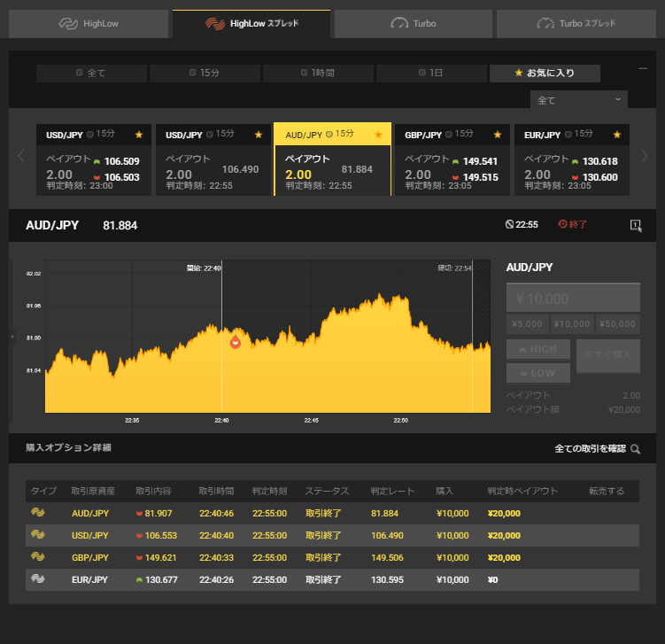The height and width of the screenshot is (644, 665).
Task: Choose the ¥5,000 preset amount
Action: tap(527, 324)
